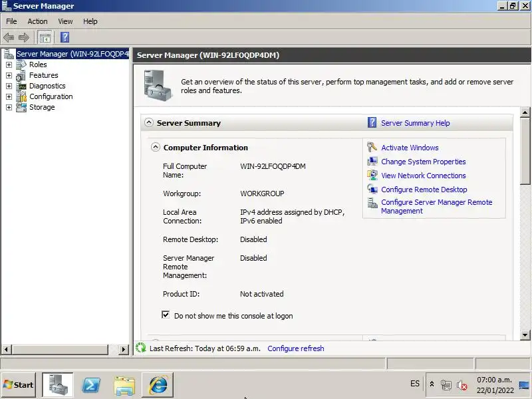This screenshot has width=532, height=399.
Task: Click the Features tree icon
Action: coord(21,75)
